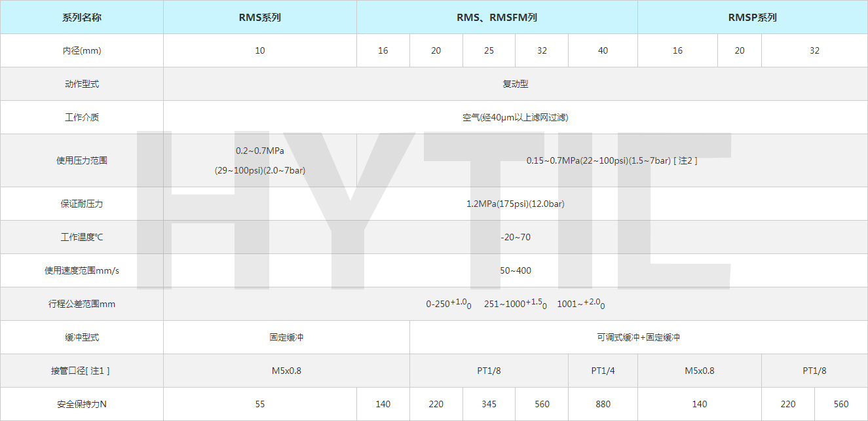Click the 缓冲型式 row label

pyautogui.click(x=81, y=337)
